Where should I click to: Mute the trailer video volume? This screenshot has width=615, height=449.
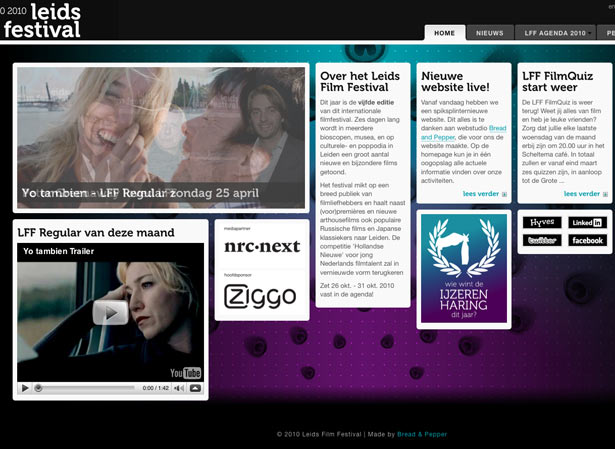coord(179,387)
